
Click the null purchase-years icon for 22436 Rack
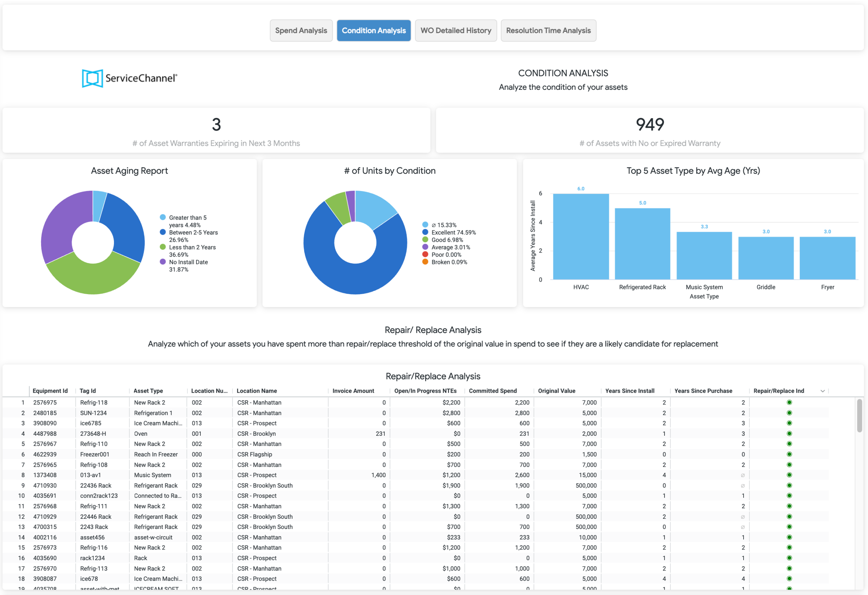743,486
